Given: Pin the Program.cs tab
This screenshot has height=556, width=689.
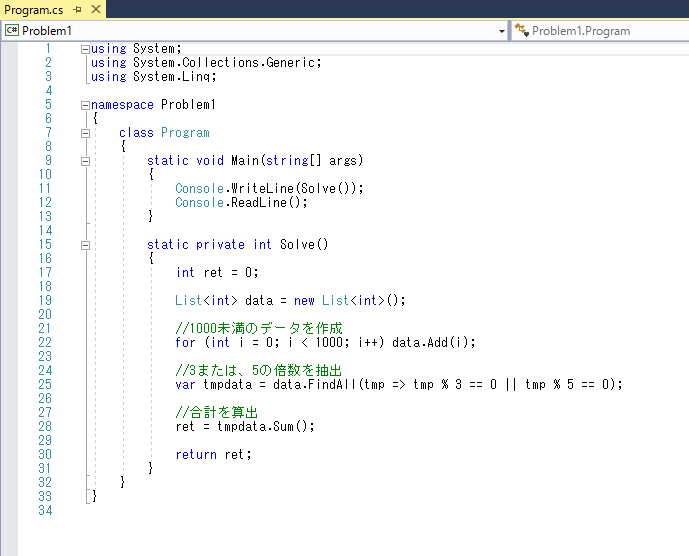Looking at the screenshot, I should coord(78,9).
